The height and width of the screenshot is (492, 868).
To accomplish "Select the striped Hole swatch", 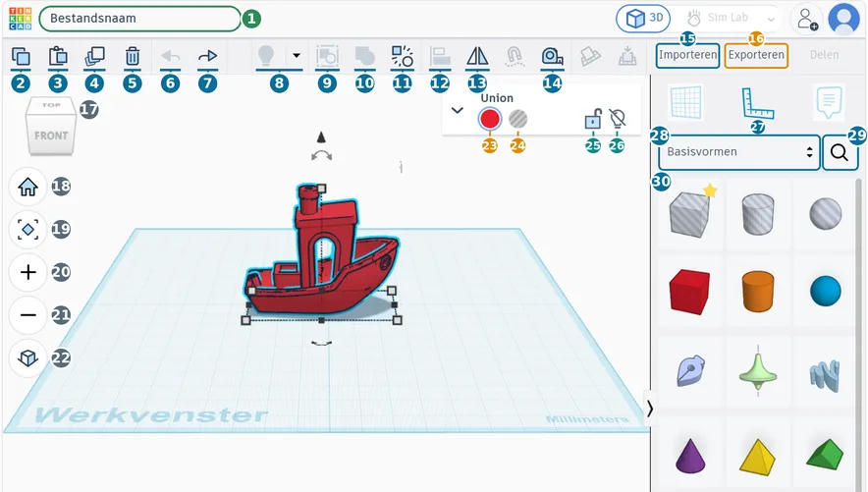I will [518, 119].
